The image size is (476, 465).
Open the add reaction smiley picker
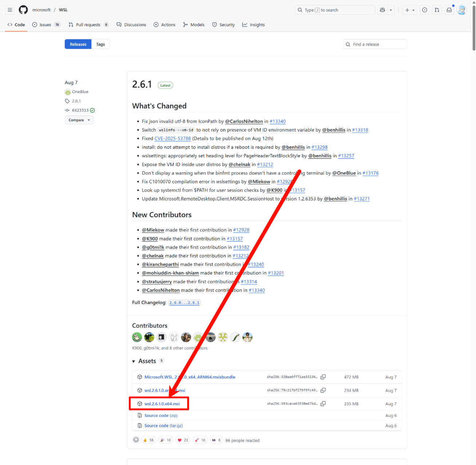pyautogui.click(x=136, y=440)
